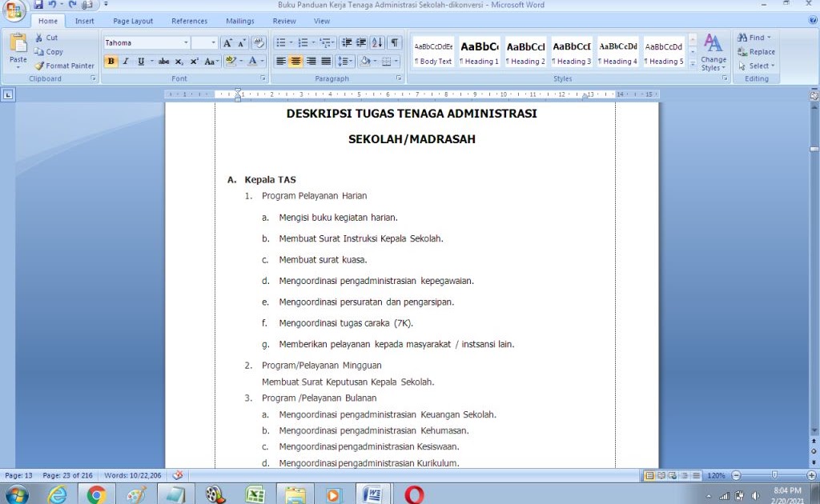
Task: Align text to the left
Action: [281, 61]
